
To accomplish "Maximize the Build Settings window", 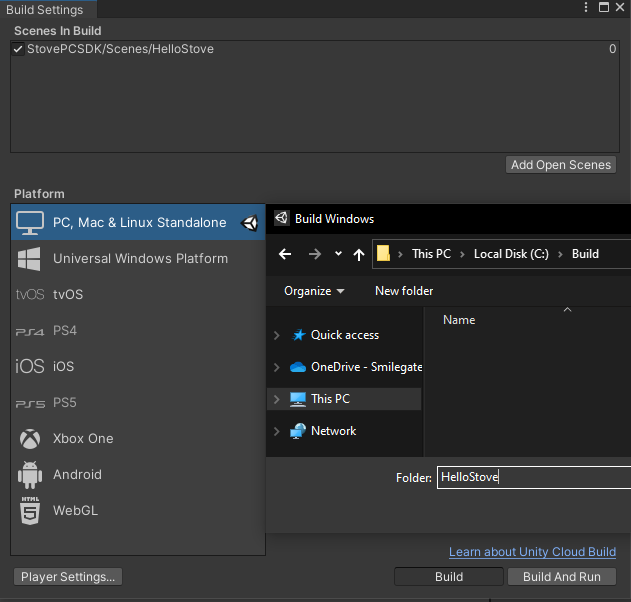I will coord(604,7).
